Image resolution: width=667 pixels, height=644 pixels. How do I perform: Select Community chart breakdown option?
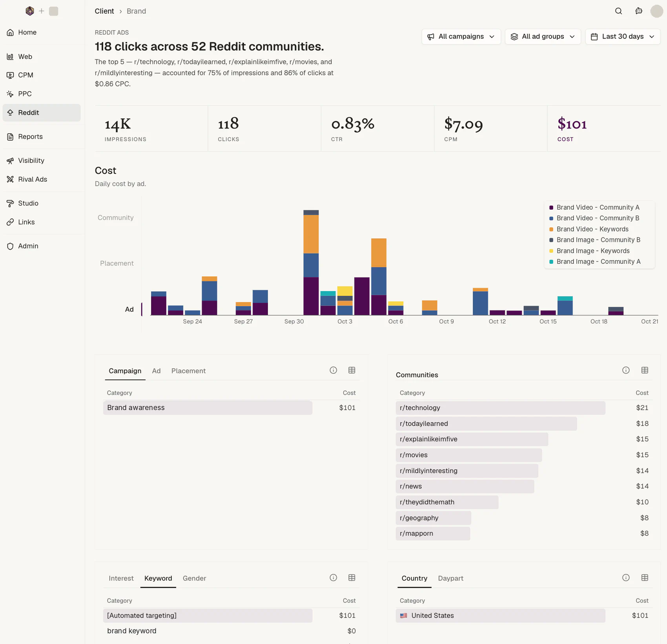[115, 217]
